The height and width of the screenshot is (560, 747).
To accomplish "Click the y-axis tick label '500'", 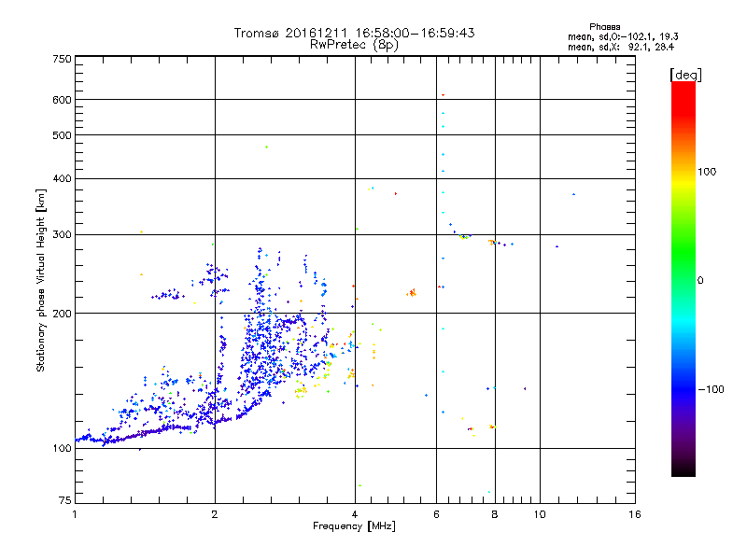I will (x=62, y=135).
